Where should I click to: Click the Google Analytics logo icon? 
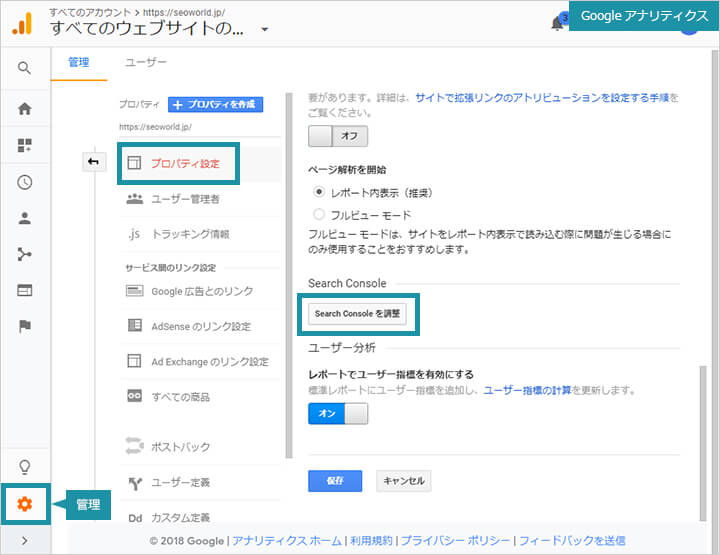pos(22,23)
